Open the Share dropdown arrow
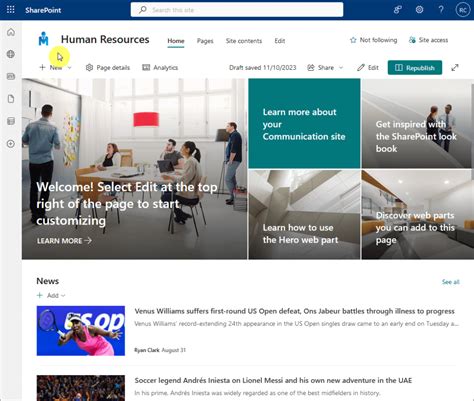 pos(341,68)
